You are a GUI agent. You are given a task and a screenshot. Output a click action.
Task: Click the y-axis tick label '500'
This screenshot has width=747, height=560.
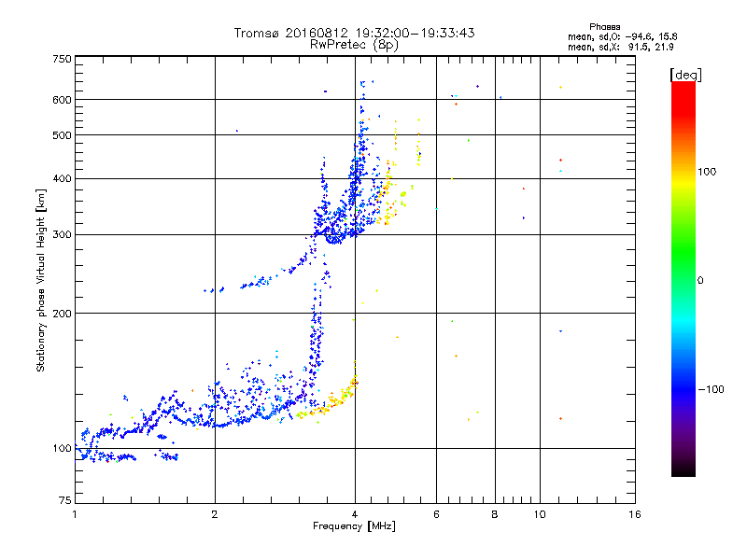(x=62, y=135)
